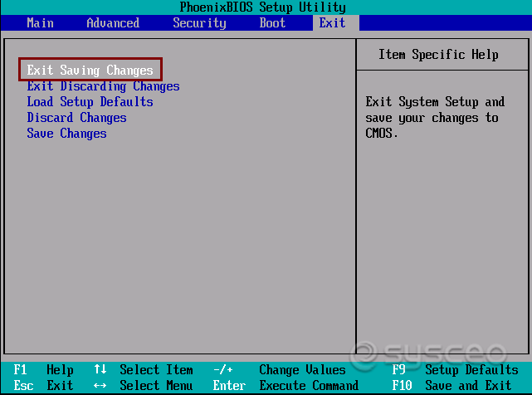Viewport: 532px width, 395px height.
Task: Click the Item Specific Help heading
Action: click(438, 55)
